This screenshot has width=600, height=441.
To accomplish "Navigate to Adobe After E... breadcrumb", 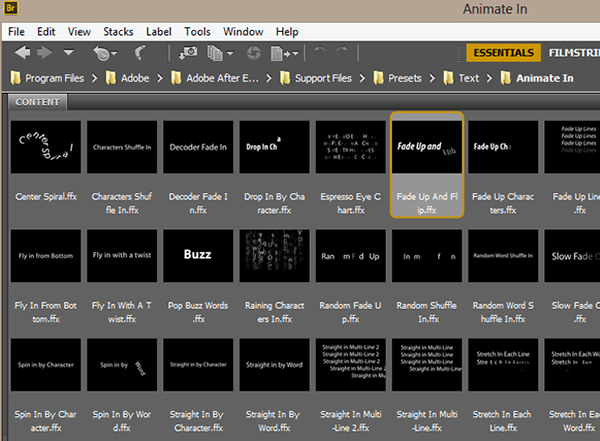I will click(x=215, y=78).
